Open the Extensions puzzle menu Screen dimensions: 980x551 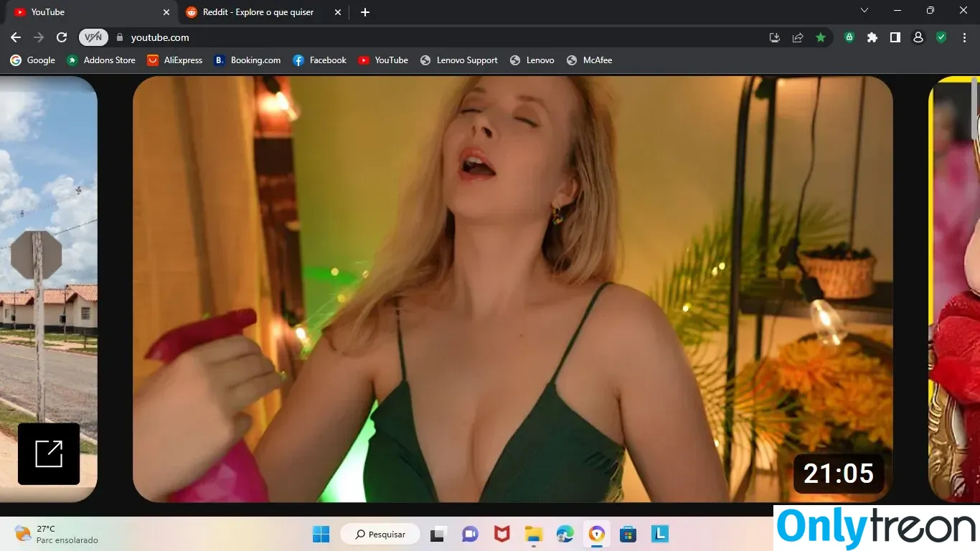click(x=872, y=37)
